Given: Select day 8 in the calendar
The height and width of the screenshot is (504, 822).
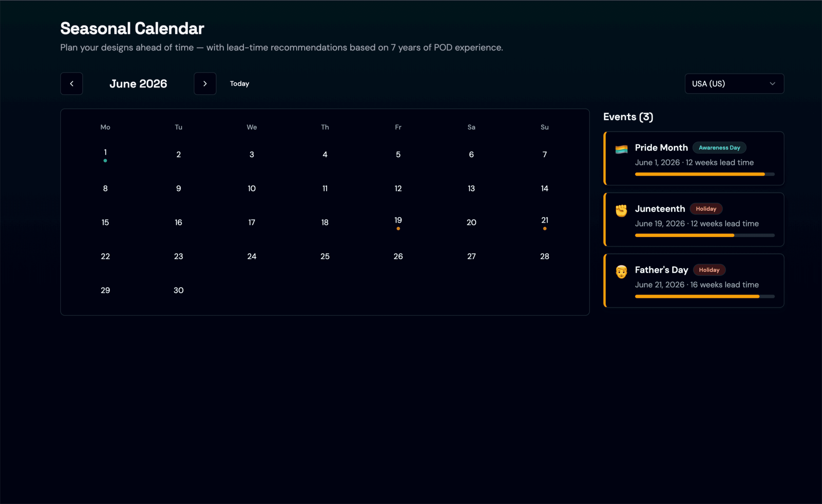Looking at the screenshot, I should coord(105,188).
